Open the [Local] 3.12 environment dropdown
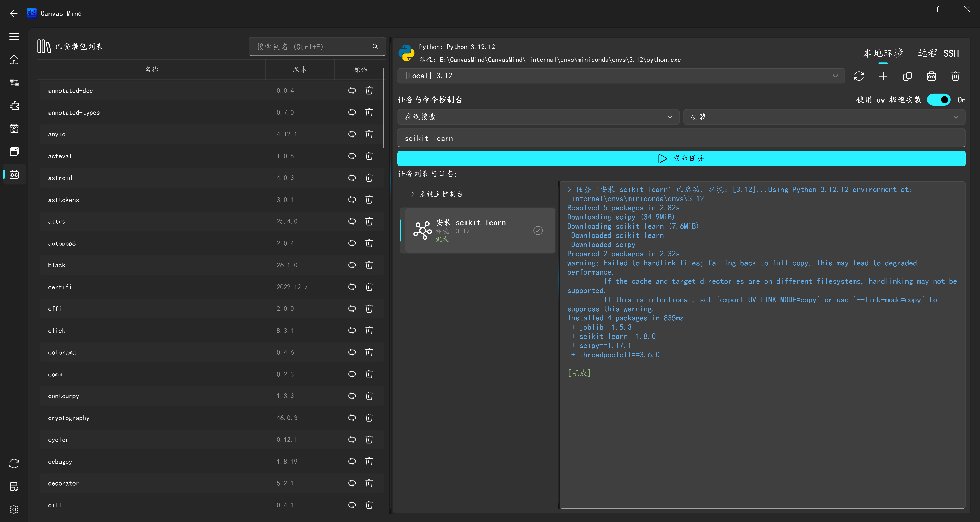Screen dimensions: 980x522 pyautogui.click(x=621, y=76)
